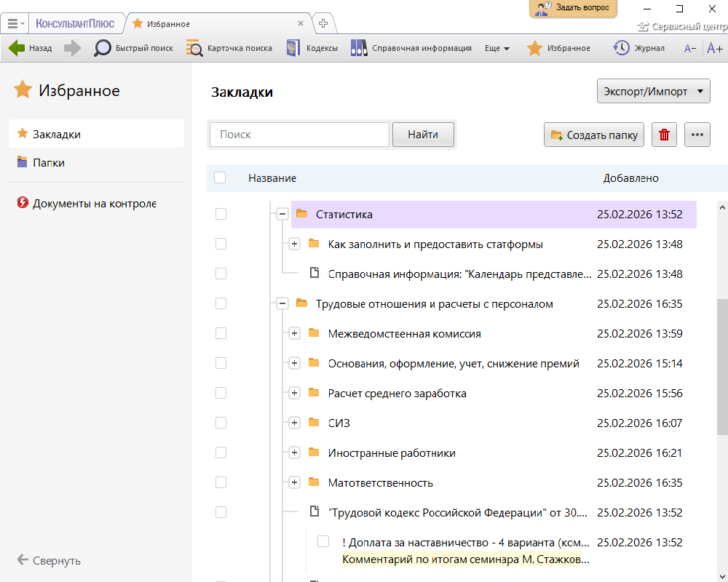This screenshot has width=728, height=582.
Task: Open the Экспорт/Импорт dropdown
Action: (x=653, y=92)
